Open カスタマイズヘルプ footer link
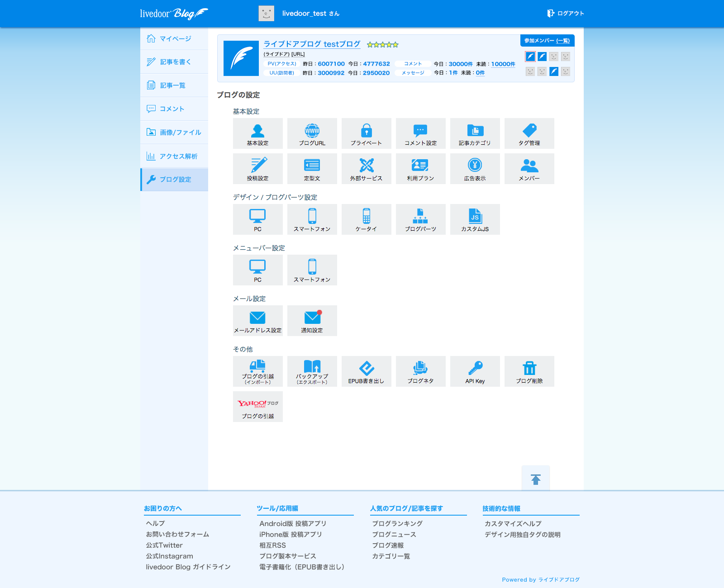724x588 pixels. point(513,523)
